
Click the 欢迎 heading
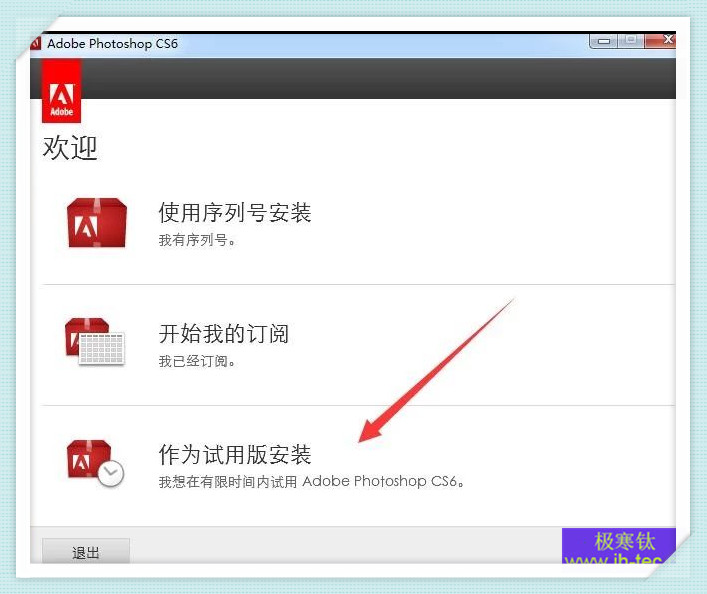click(70, 147)
